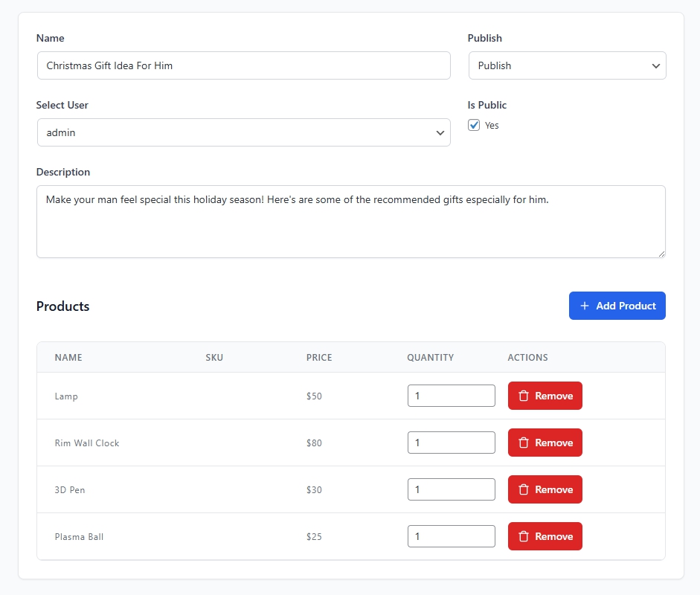Click the 3D Pen quantity box
This screenshot has height=595, width=700.
click(451, 490)
